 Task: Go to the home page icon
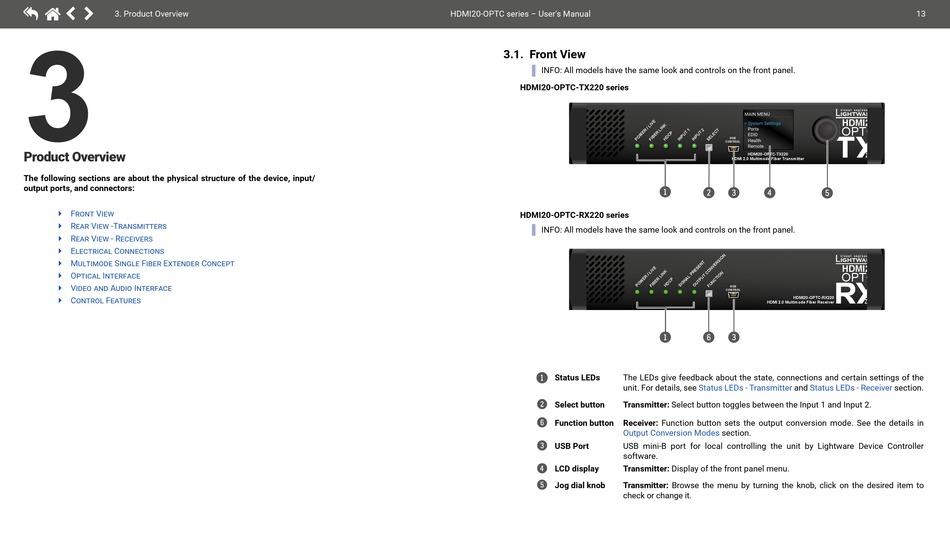click(x=52, y=13)
